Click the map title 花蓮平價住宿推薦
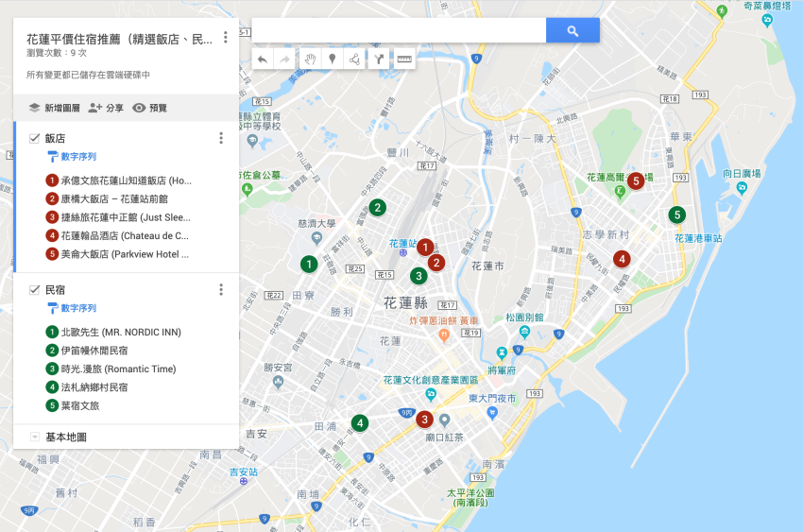Screen dimensions: 803x532 (119, 40)
